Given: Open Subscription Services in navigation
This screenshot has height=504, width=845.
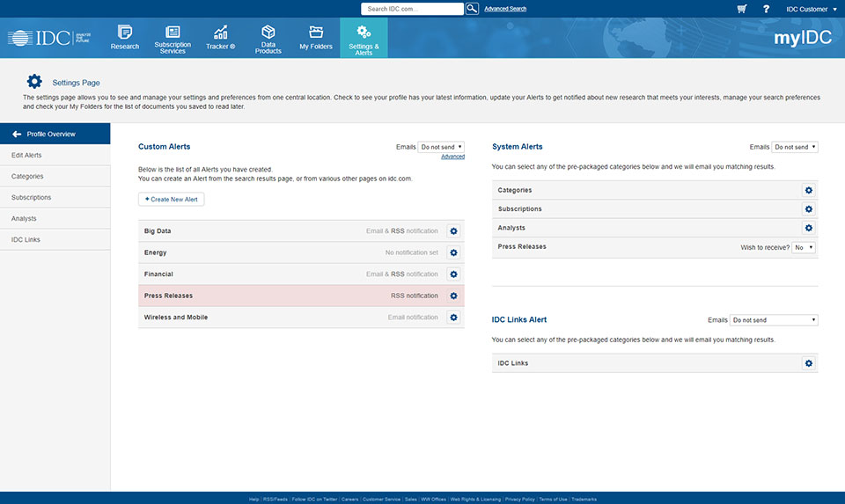Looking at the screenshot, I should [173, 39].
